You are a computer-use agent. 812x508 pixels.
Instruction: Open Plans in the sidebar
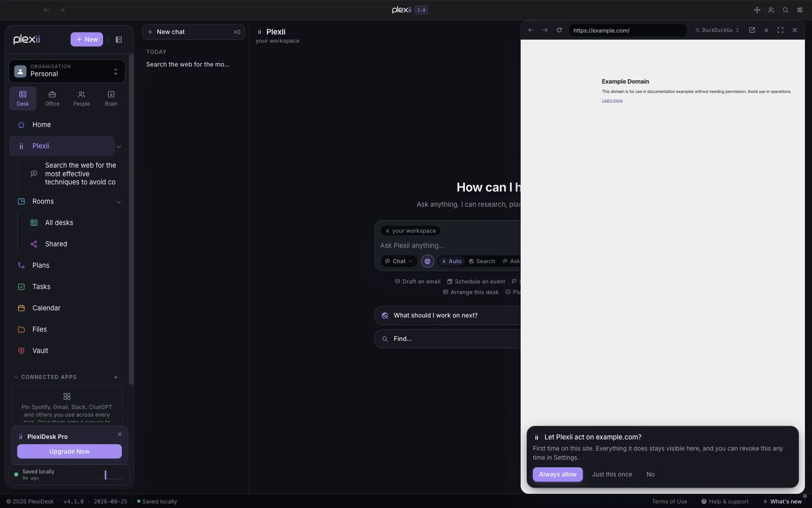tap(67, 266)
